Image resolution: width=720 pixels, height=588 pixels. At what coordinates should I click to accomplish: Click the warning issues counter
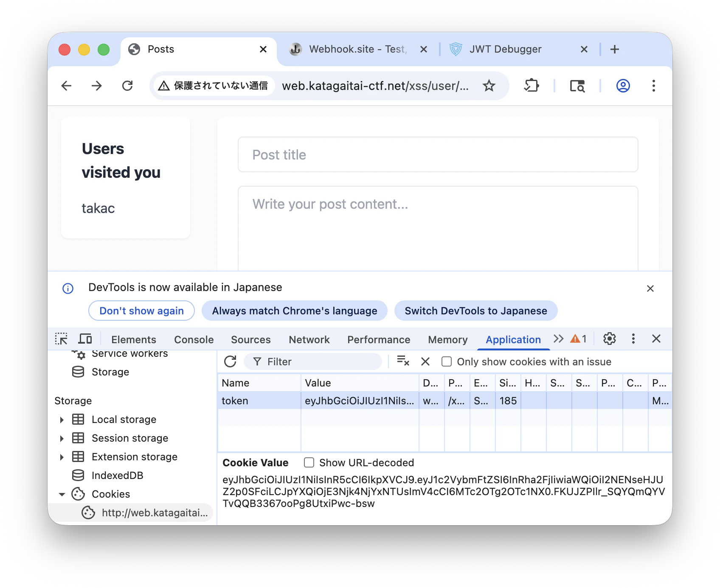tap(578, 339)
